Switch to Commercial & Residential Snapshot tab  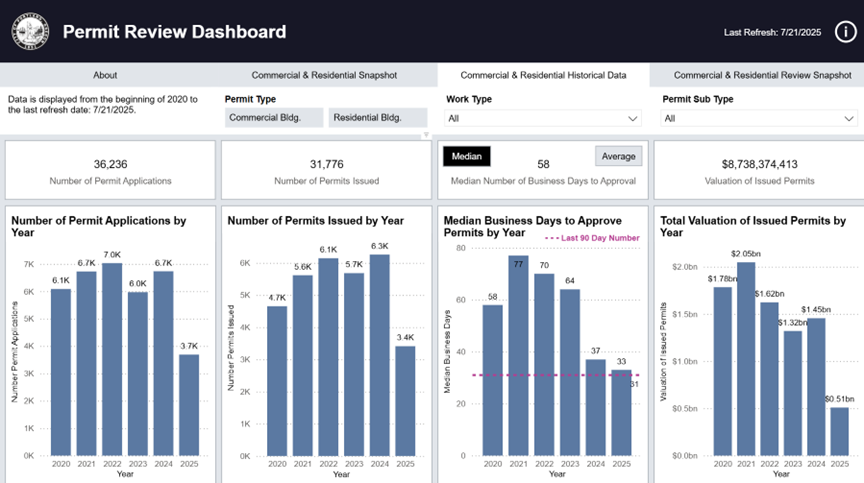(324, 75)
